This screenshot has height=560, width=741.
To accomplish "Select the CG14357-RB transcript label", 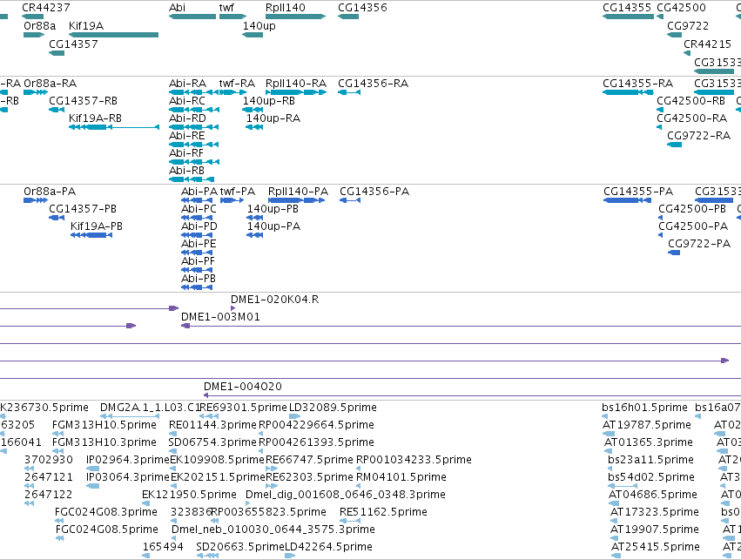I will pos(84,101).
